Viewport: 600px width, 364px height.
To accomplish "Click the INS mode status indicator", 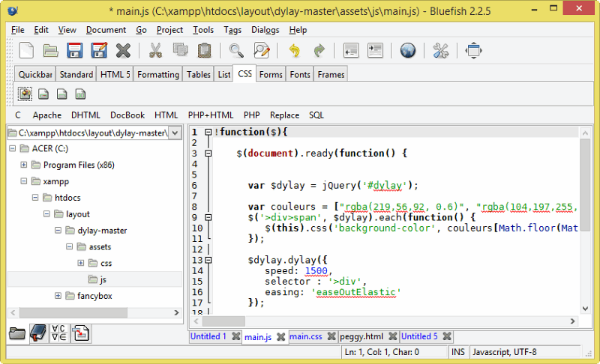I will [x=458, y=352].
